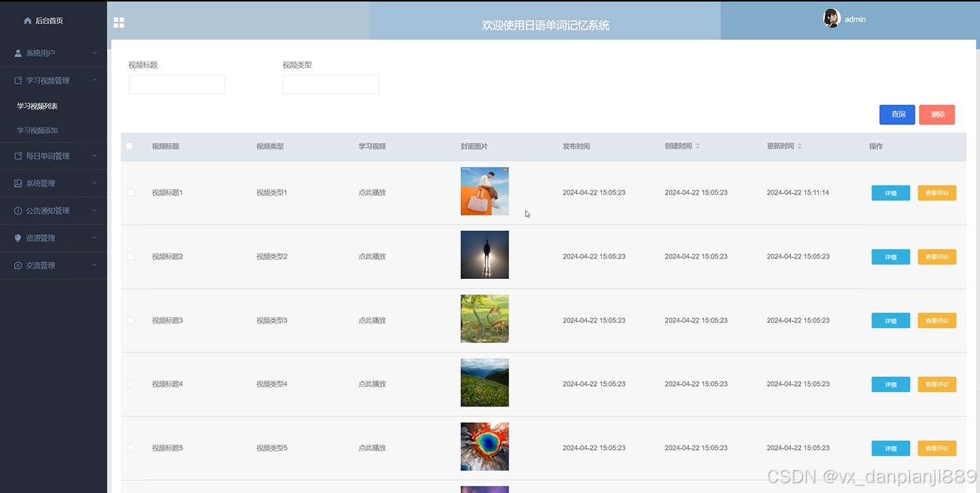The image size is (980, 493).
Task: Click 查看评论 button for 视频标题3
Action: point(937,320)
